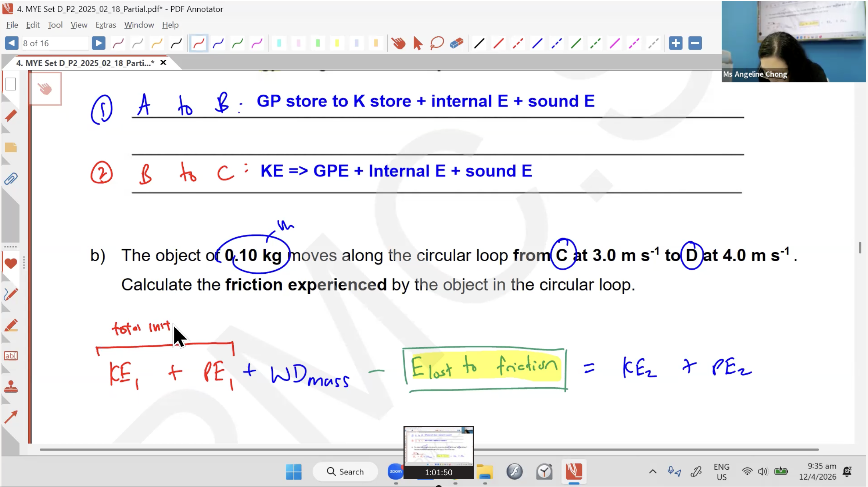Open the File menu
868x487 pixels.
pyautogui.click(x=12, y=25)
